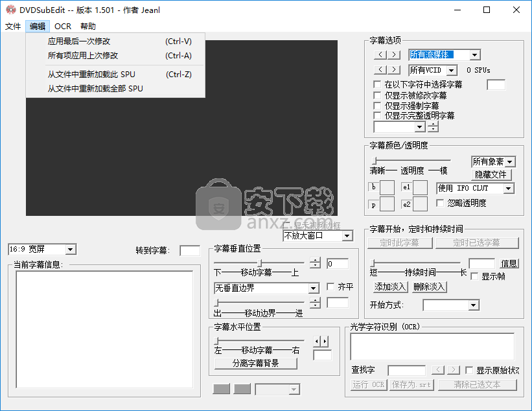Toggle 仅显示完整透明字幕 checkbox

(x=377, y=115)
